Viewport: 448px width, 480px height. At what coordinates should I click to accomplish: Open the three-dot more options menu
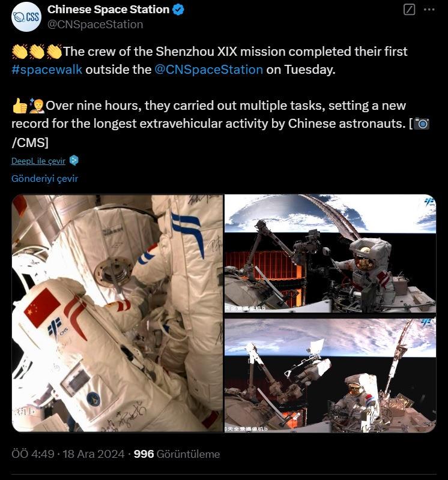click(x=429, y=10)
